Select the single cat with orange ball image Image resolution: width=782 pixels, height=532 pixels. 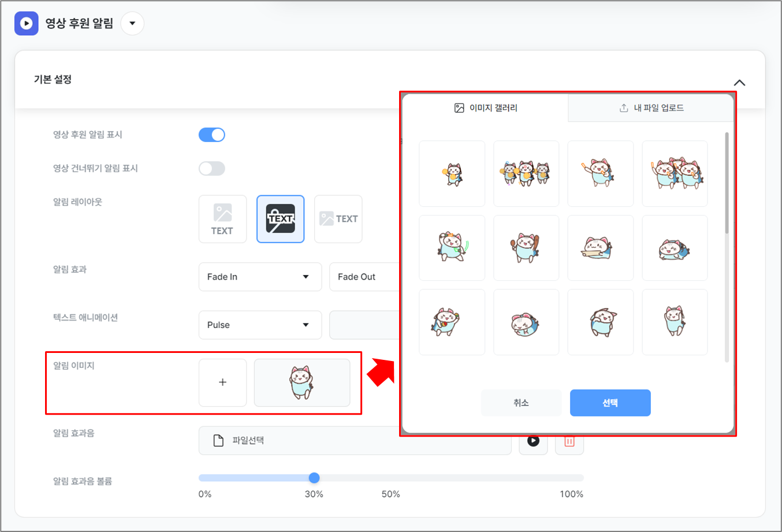point(452,173)
